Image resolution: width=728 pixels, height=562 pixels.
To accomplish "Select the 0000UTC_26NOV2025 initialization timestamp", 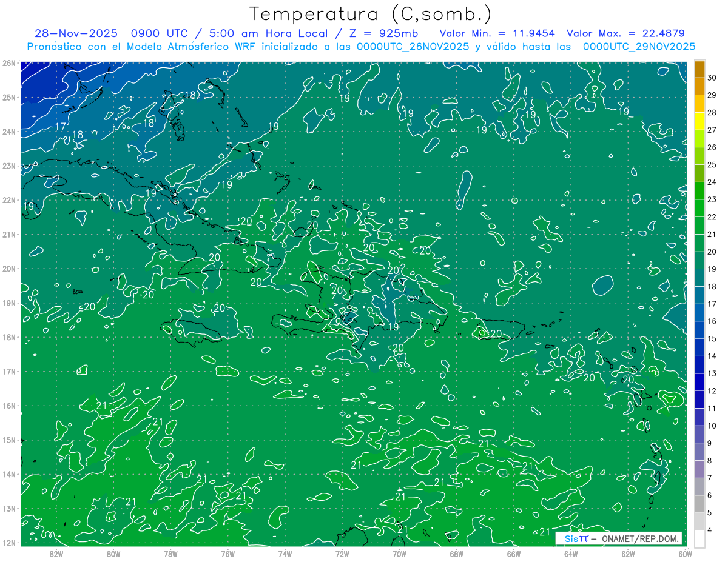I will tap(413, 46).
